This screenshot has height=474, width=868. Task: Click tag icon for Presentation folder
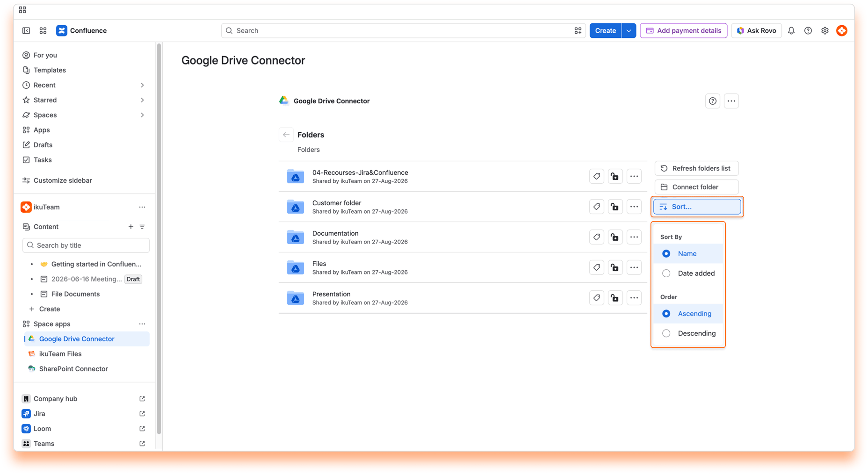[597, 298]
